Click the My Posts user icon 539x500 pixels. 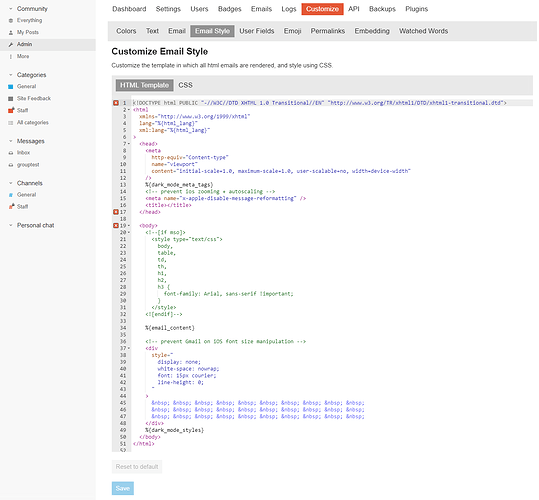11,32
